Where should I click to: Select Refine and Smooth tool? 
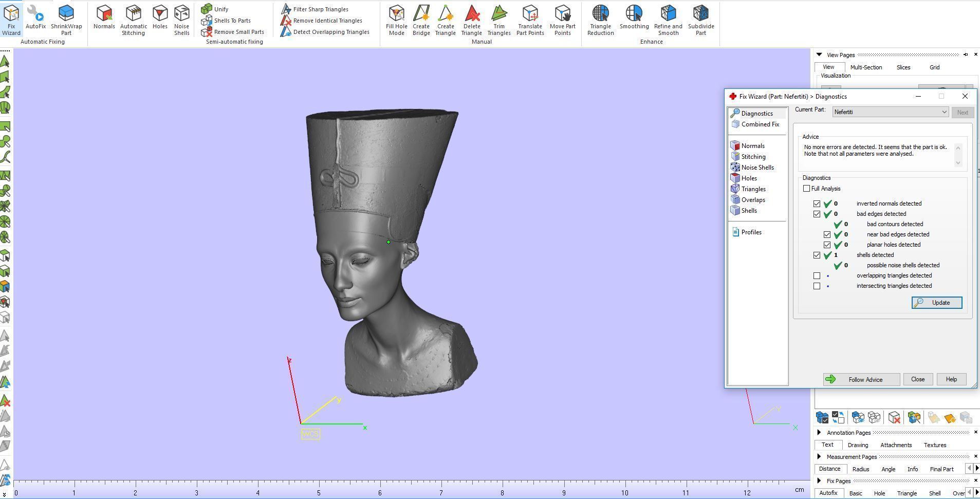click(x=668, y=20)
